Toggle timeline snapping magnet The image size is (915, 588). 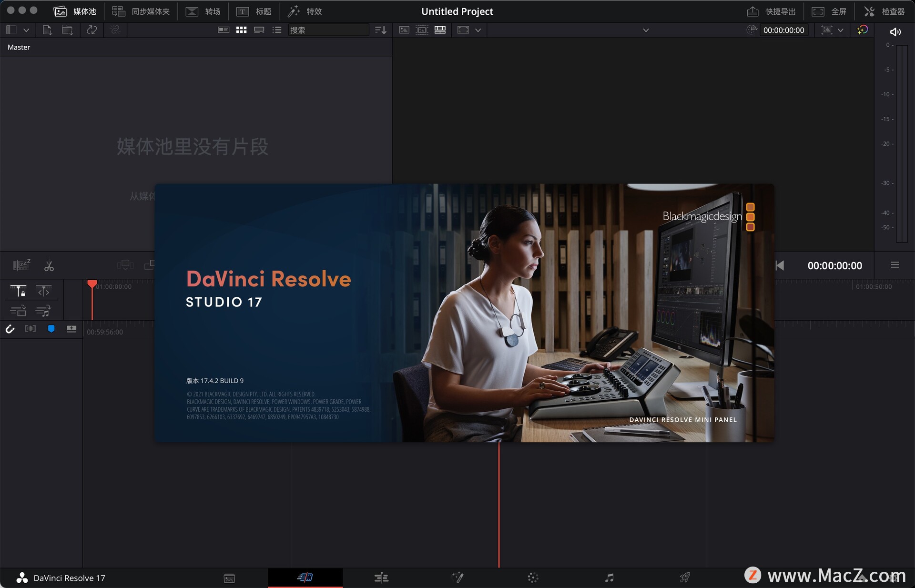10,329
